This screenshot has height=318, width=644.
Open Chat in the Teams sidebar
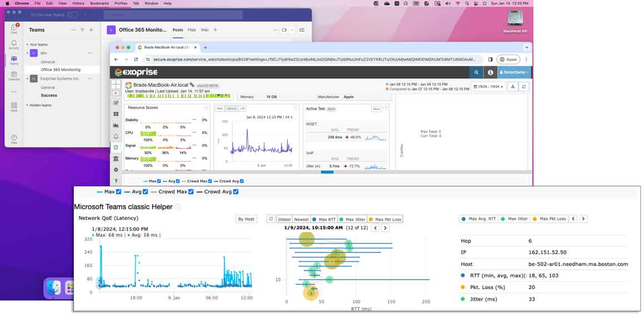[x=14, y=29]
